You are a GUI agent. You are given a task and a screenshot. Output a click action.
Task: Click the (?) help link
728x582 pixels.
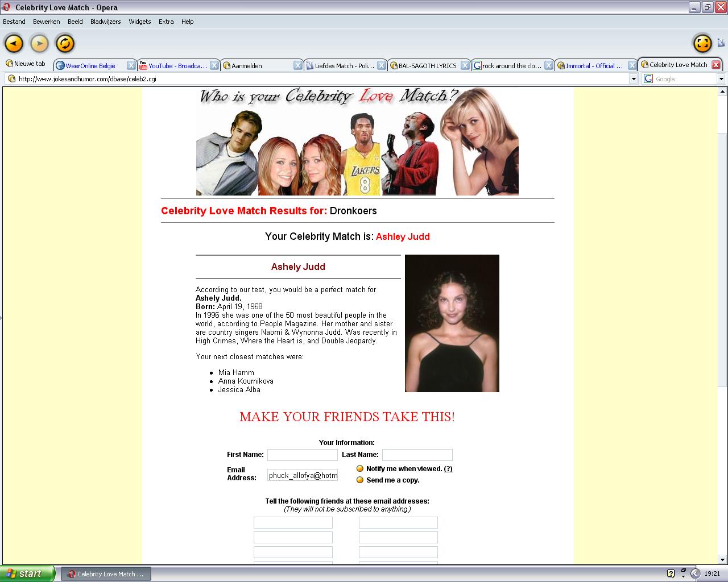(448, 469)
